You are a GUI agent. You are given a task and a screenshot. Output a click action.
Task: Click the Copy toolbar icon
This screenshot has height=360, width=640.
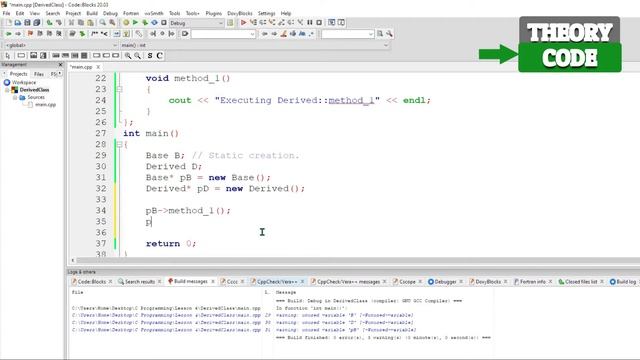81,23
